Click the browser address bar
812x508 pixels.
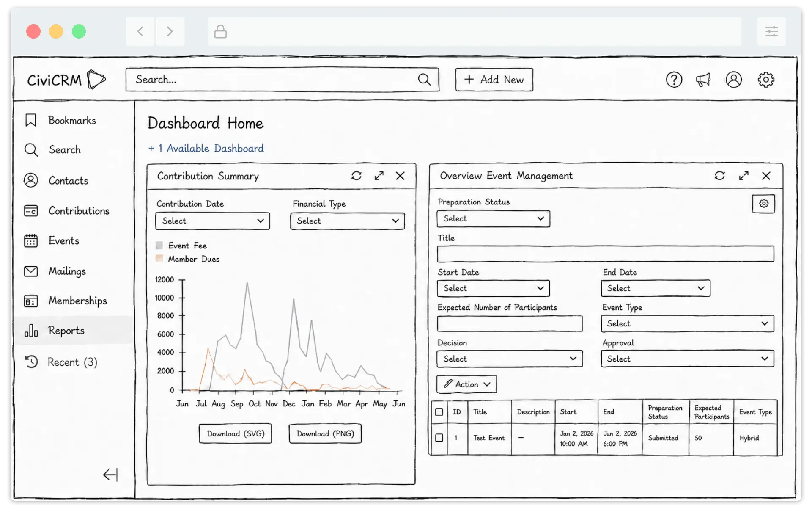[475, 31]
